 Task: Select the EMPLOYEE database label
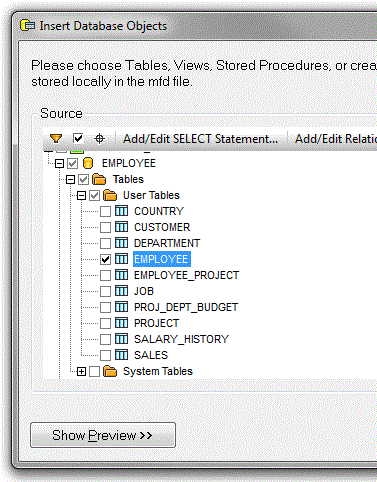pos(129,163)
